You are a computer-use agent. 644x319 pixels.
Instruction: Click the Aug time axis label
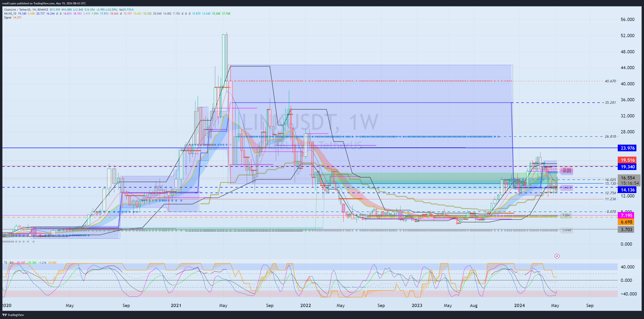coord(473,305)
